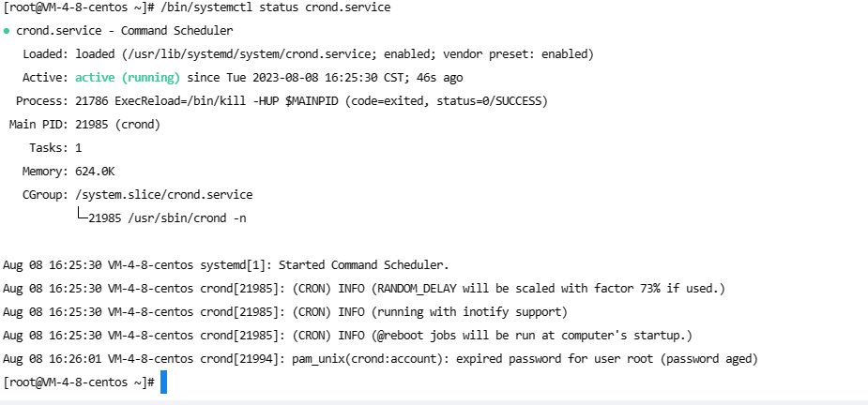Click the systemctl status crond.service command
The image size is (868, 405).
(x=275, y=7)
